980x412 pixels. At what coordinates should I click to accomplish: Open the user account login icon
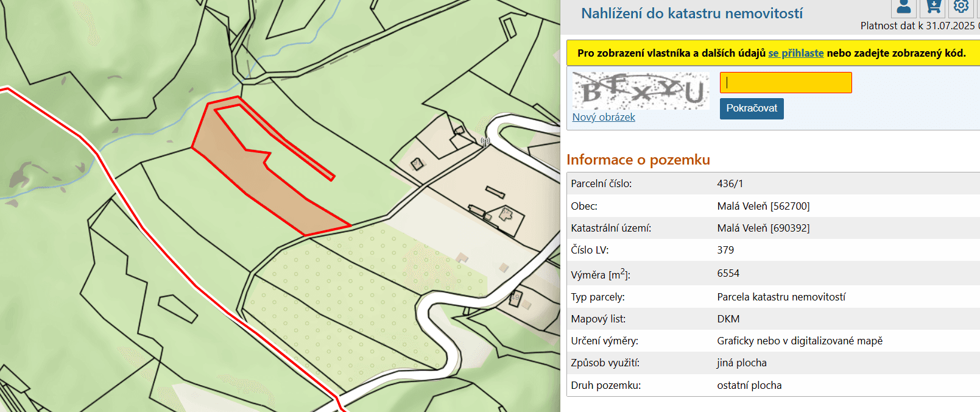904,7
